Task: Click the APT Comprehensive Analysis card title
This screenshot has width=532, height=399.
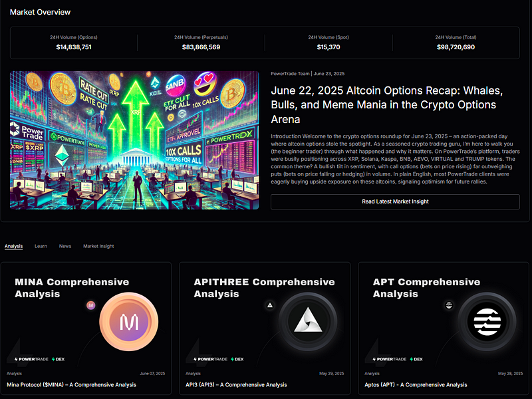Action: pos(426,288)
